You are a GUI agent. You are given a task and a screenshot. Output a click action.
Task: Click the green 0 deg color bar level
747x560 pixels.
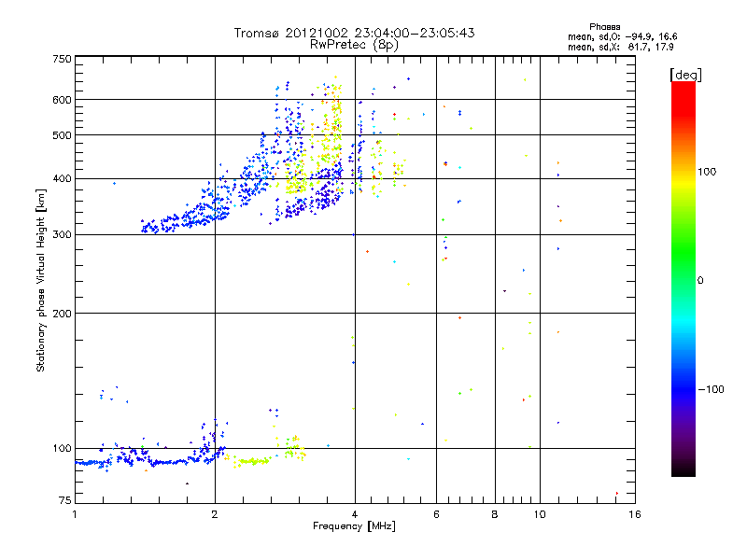(684, 280)
